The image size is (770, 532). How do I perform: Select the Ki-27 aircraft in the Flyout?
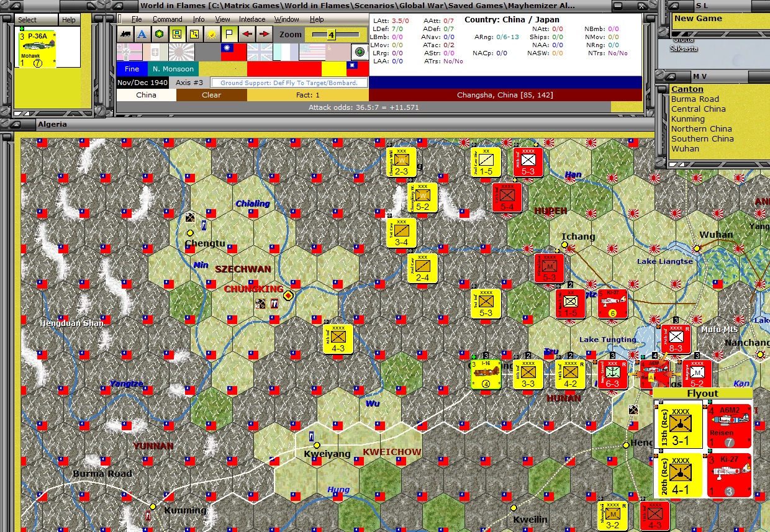pos(729,475)
